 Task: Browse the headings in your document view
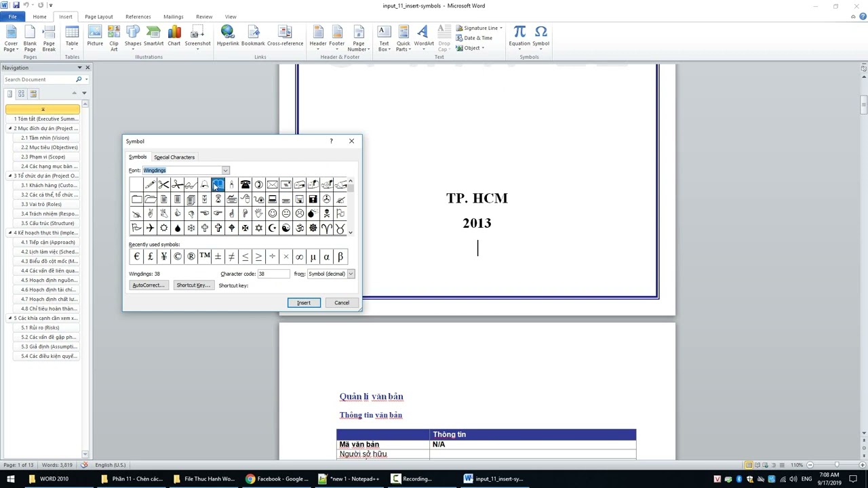9,94
